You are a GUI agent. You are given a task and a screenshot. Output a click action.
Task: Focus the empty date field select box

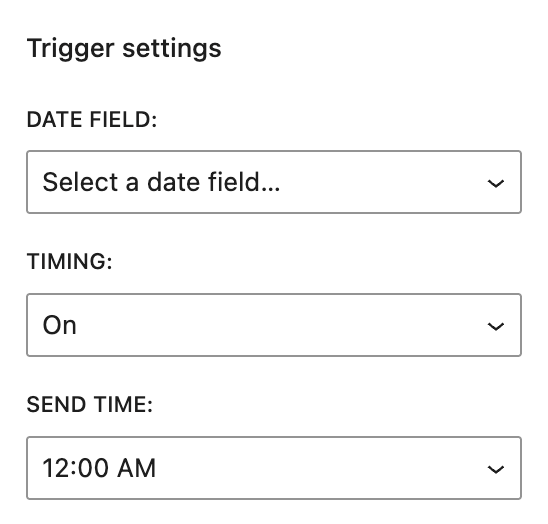(274, 182)
